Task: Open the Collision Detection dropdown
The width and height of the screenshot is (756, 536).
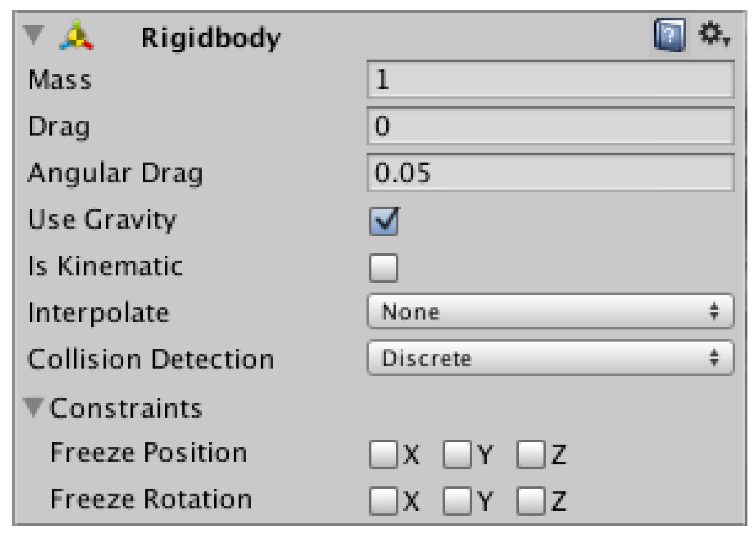Action: click(550, 358)
